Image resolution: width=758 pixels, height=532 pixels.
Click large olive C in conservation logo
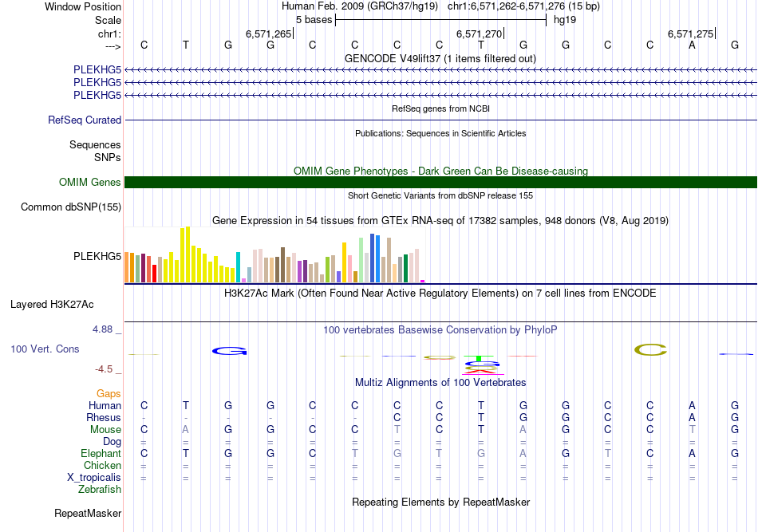coord(650,349)
